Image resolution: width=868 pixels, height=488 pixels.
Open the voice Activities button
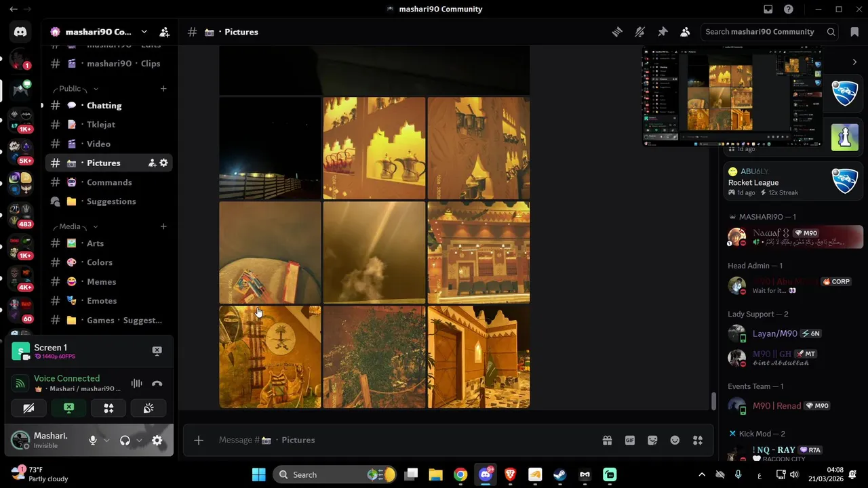[108, 408]
